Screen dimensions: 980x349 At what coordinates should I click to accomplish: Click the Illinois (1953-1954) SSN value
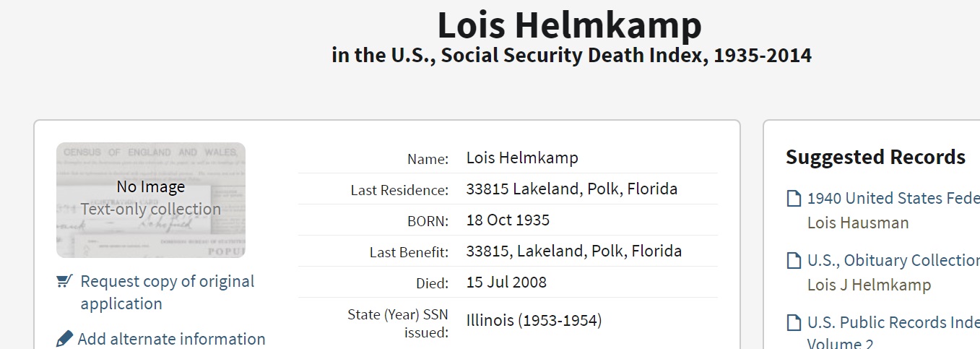coord(534,320)
